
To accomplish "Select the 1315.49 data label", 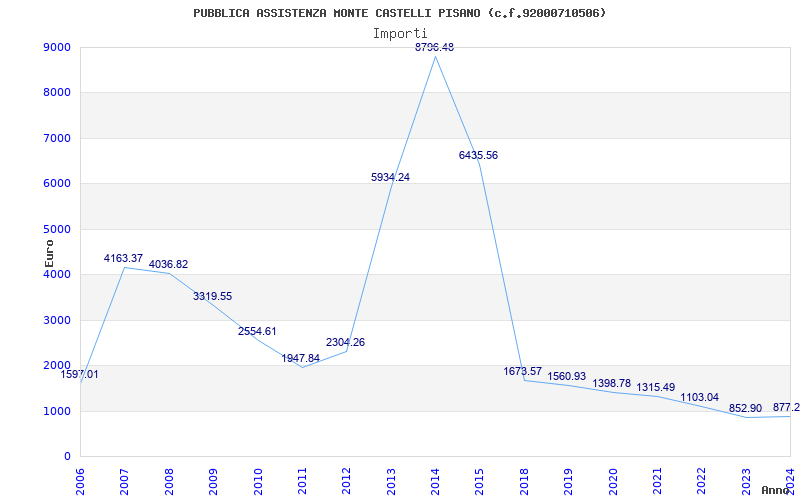I will coord(656,388).
